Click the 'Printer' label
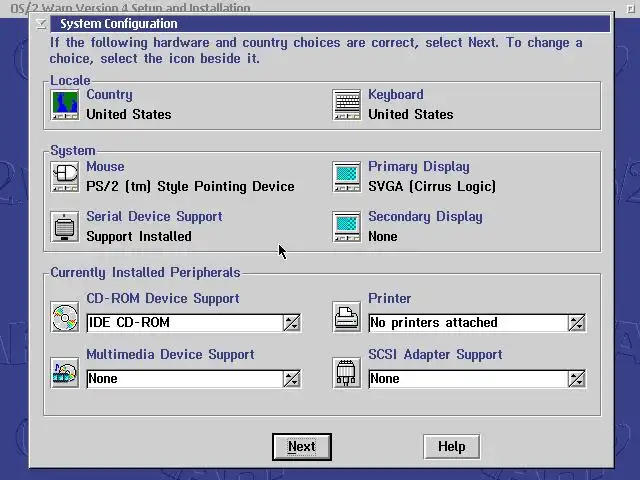The image size is (640, 480). tap(389, 298)
